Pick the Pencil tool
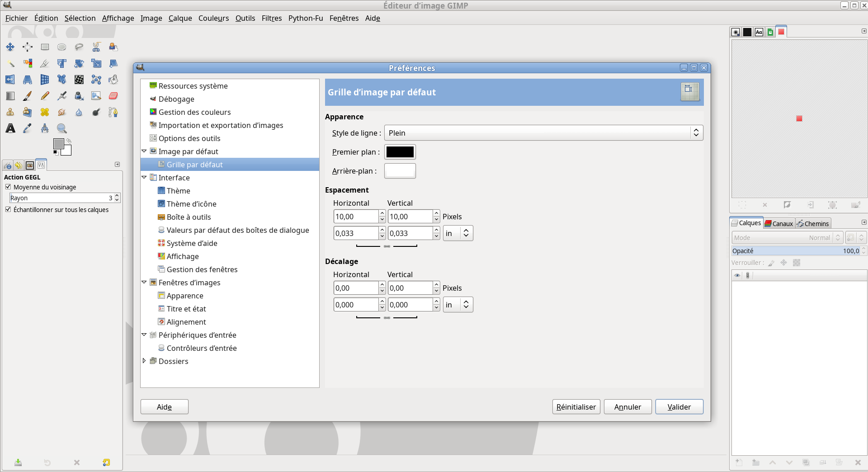Image resolution: width=868 pixels, height=472 pixels. (x=45, y=96)
